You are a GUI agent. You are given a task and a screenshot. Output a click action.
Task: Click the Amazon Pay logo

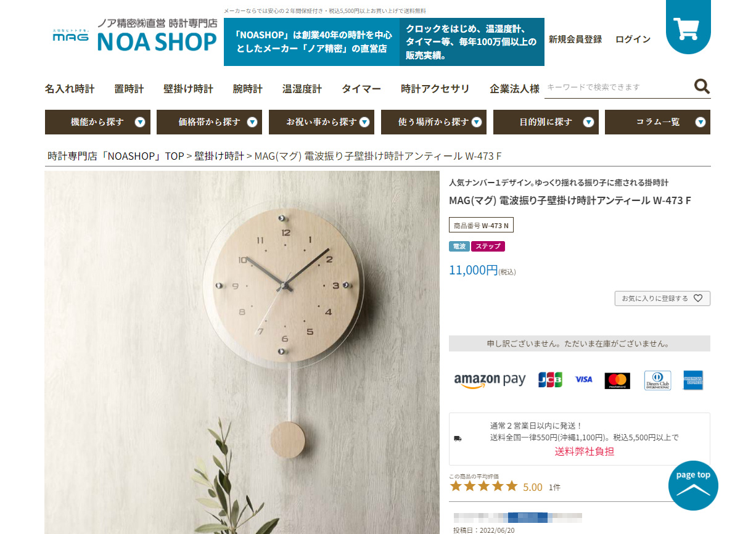tap(490, 380)
